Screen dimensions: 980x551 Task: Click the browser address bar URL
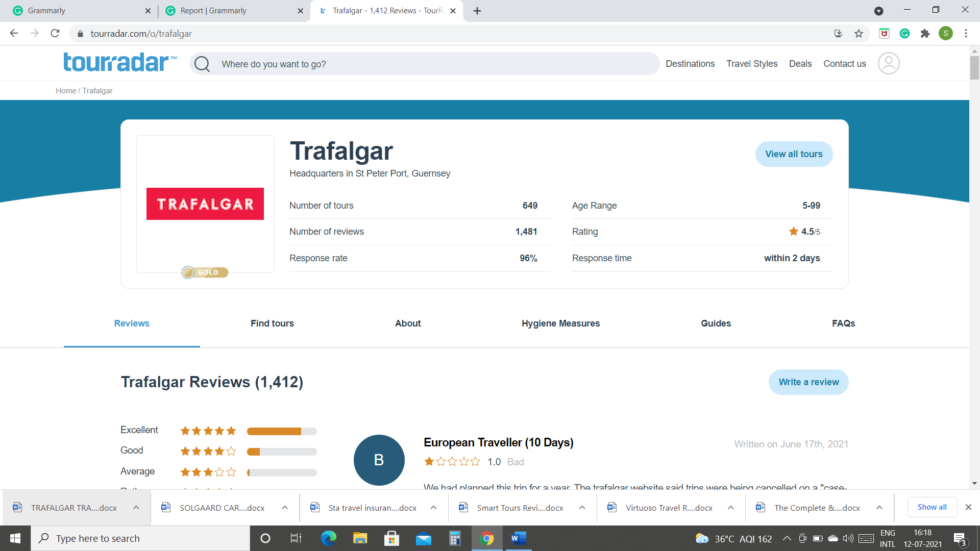tap(141, 34)
